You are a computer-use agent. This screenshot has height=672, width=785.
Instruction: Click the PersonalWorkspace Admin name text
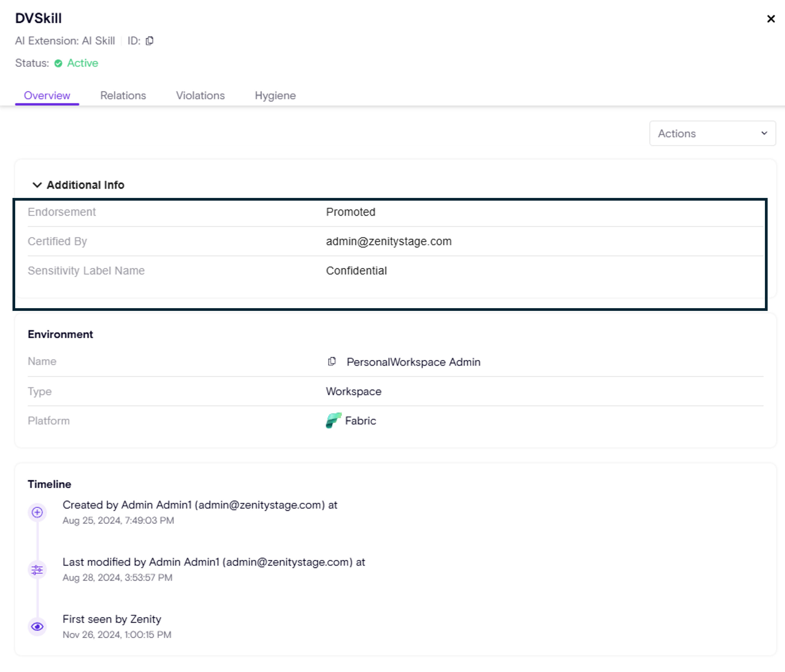coord(413,362)
